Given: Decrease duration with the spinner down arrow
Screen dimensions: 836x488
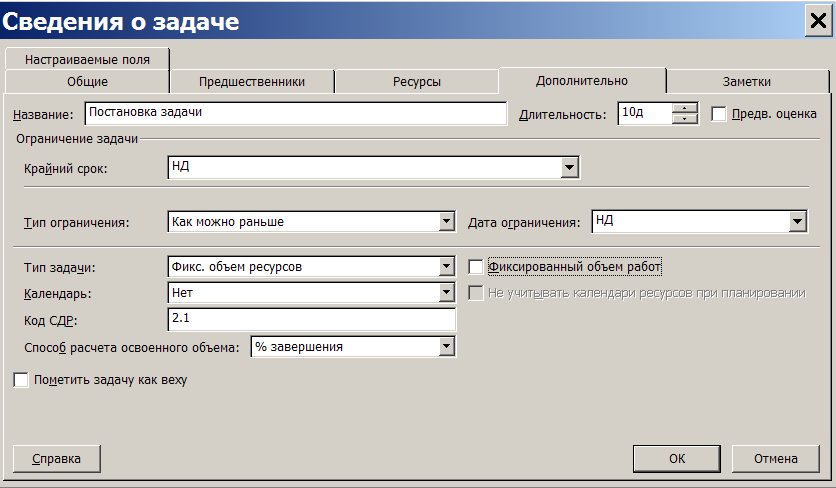Looking at the screenshot, I should pyautogui.click(x=685, y=118).
